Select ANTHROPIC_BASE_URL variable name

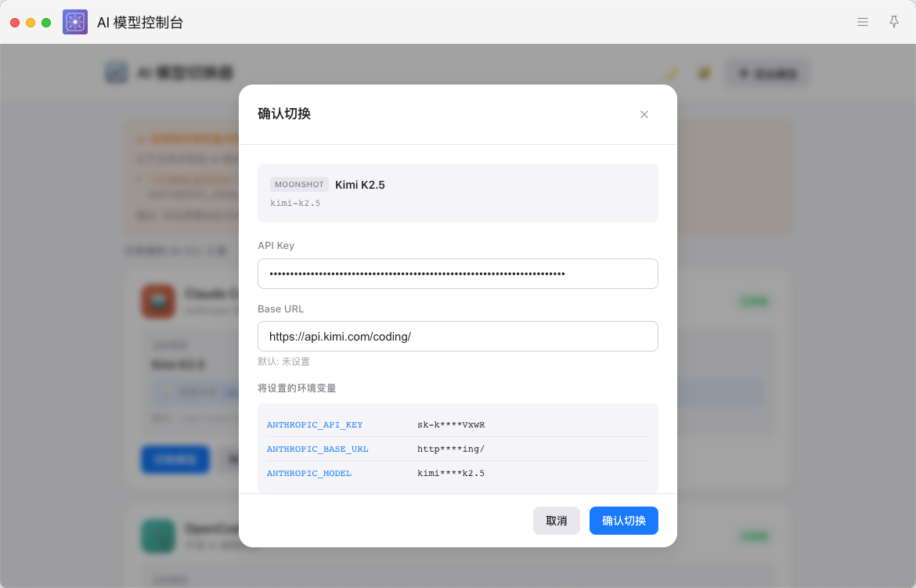(318, 449)
